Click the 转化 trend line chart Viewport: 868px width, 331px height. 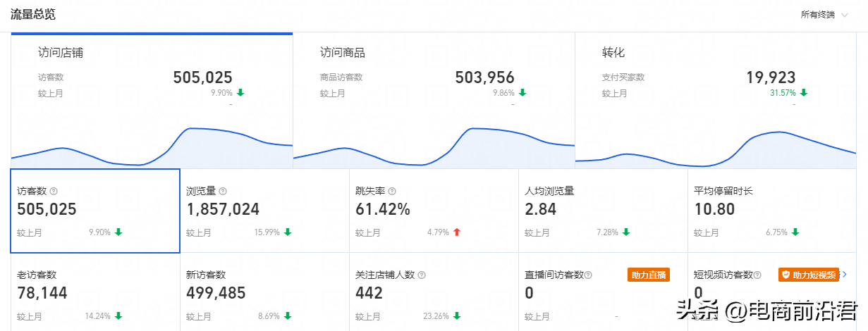(716, 148)
